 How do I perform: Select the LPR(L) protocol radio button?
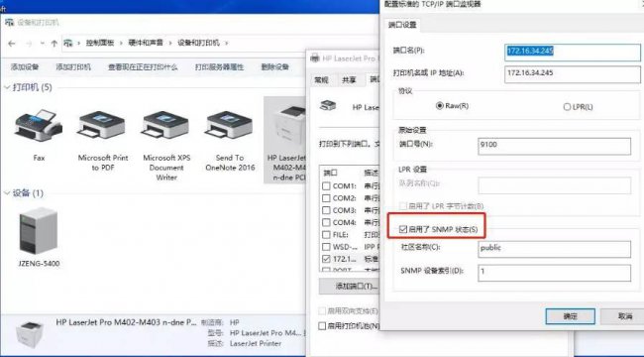point(567,107)
